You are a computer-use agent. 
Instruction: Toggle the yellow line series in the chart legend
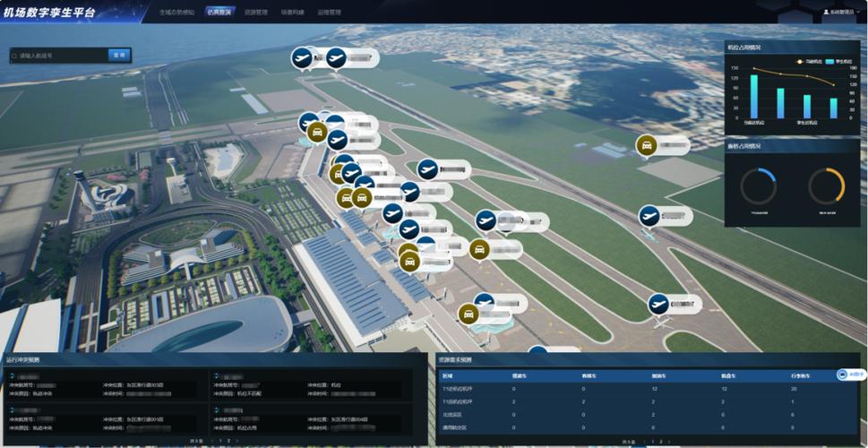click(x=809, y=61)
